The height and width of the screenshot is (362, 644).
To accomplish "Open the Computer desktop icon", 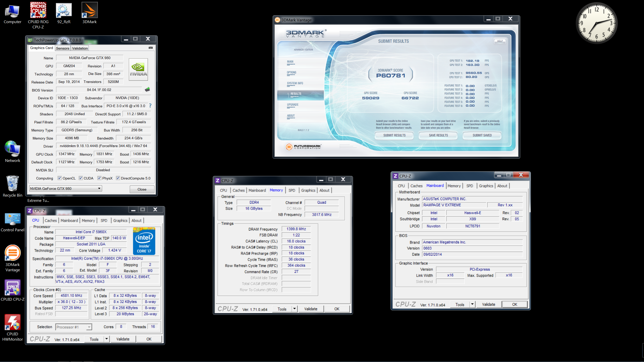I will 12,14.
